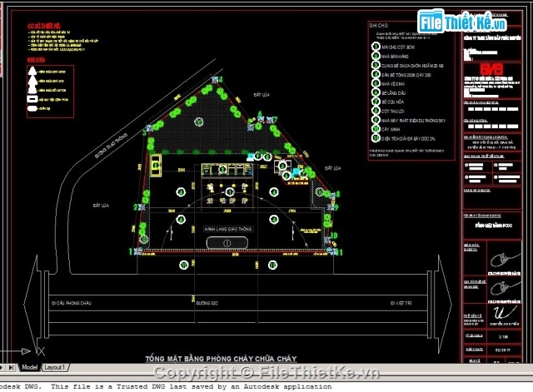533x392 pixels.
Task: Select the 'ĐI CẦU PHONG CHÂU' text
Action: coord(72,303)
